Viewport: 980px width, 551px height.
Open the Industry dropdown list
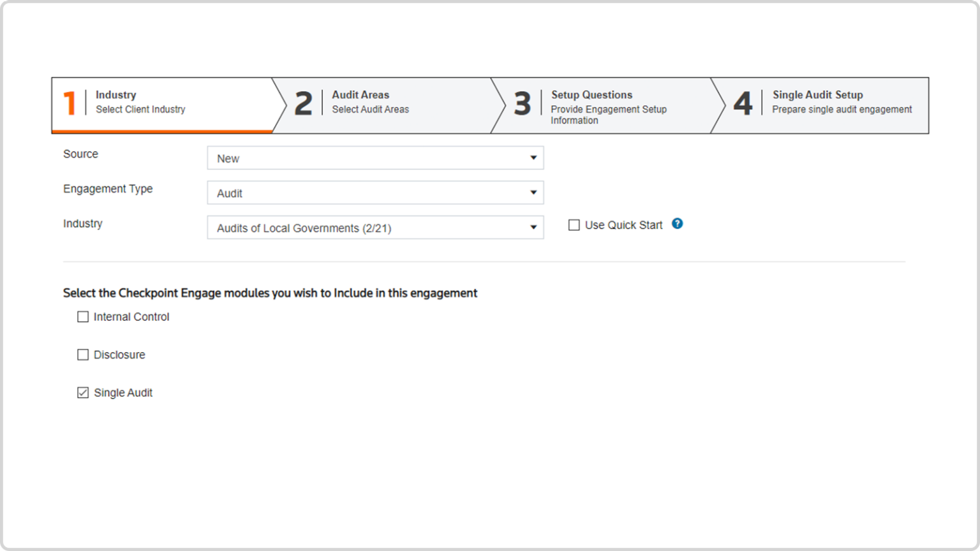tap(375, 228)
